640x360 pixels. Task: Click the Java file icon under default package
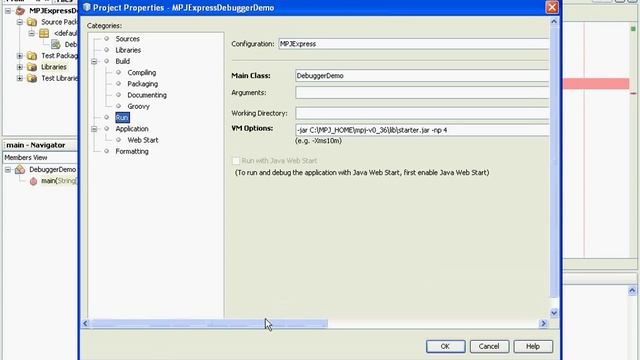[56, 44]
